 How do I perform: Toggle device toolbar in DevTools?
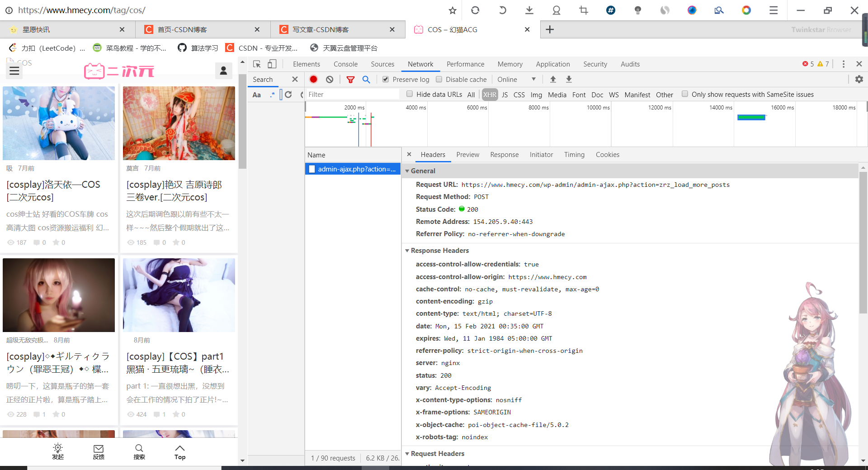coord(272,64)
